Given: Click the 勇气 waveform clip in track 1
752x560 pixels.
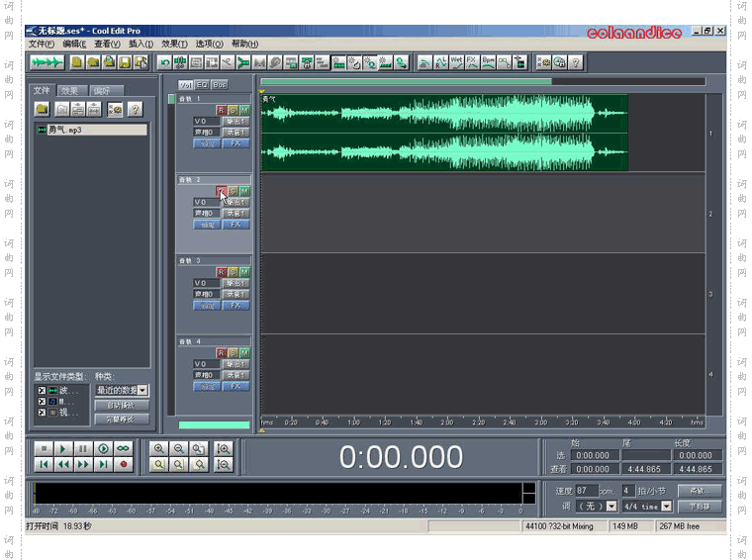Looking at the screenshot, I should point(444,133).
